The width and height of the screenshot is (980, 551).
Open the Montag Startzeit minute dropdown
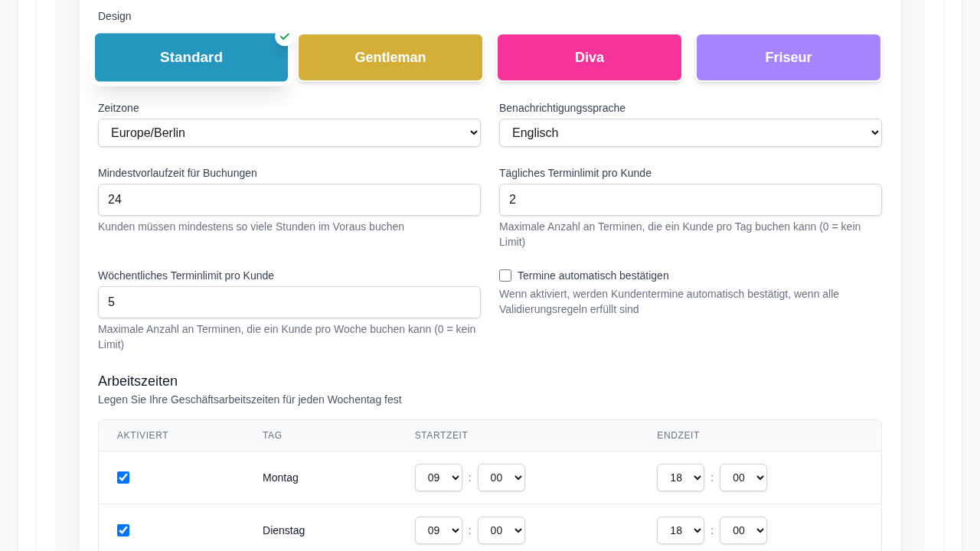point(501,477)
